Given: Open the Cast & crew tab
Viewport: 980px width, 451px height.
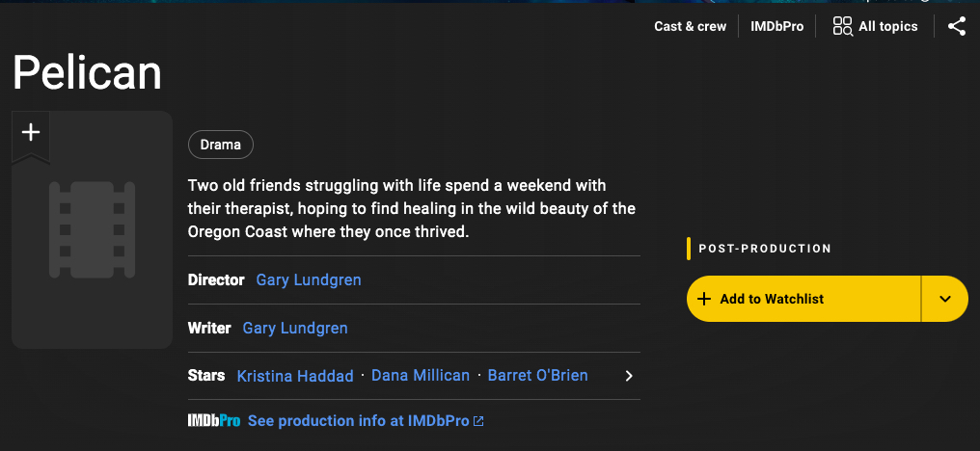Looking at the screenshot, I should [x=690, y=26].
